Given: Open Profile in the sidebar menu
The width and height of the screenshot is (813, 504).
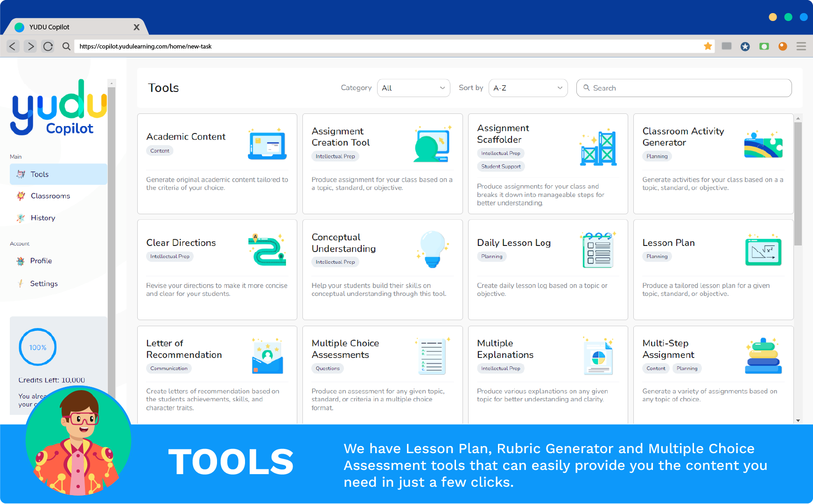Looking at the screenshot, I should tap(58, 261).
